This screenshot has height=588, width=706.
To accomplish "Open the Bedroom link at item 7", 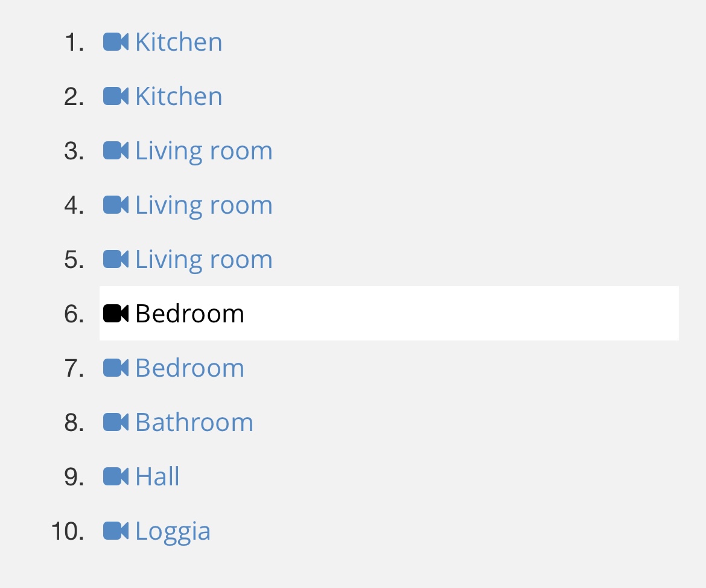I will [x=189, y=368].
